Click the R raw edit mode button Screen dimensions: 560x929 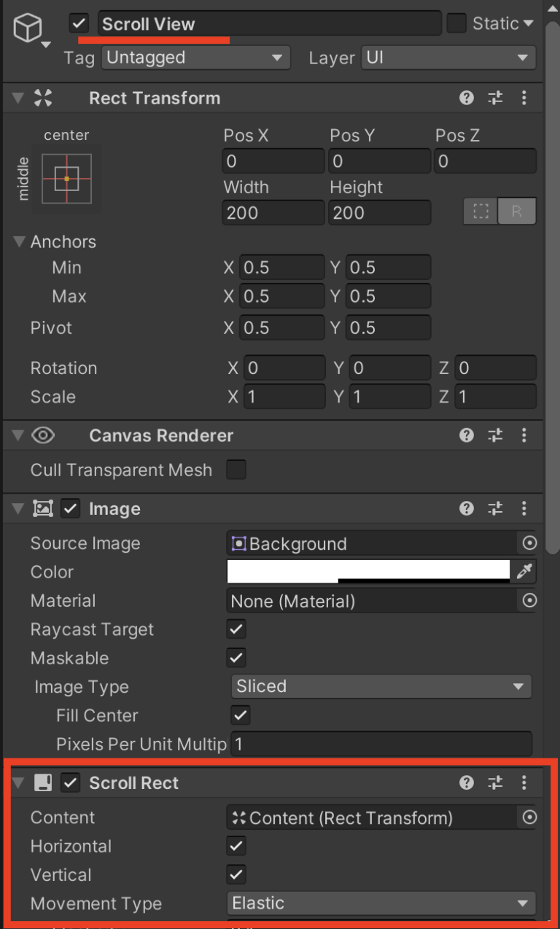pos(518,211)
